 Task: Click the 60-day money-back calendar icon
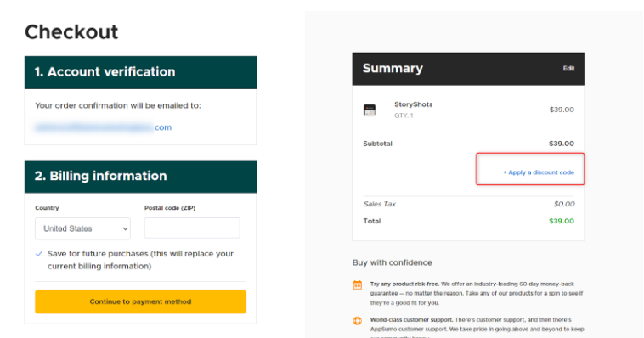[x=358, y=285]
